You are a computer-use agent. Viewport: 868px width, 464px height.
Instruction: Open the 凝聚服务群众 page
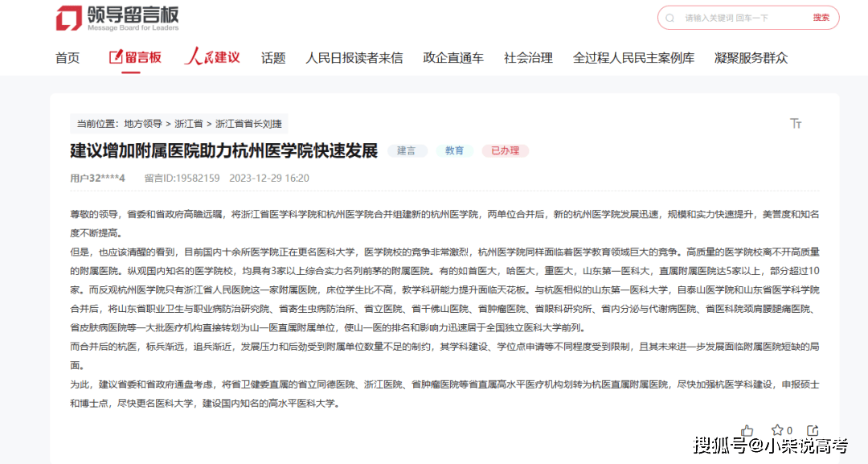(x=751, y=58)
